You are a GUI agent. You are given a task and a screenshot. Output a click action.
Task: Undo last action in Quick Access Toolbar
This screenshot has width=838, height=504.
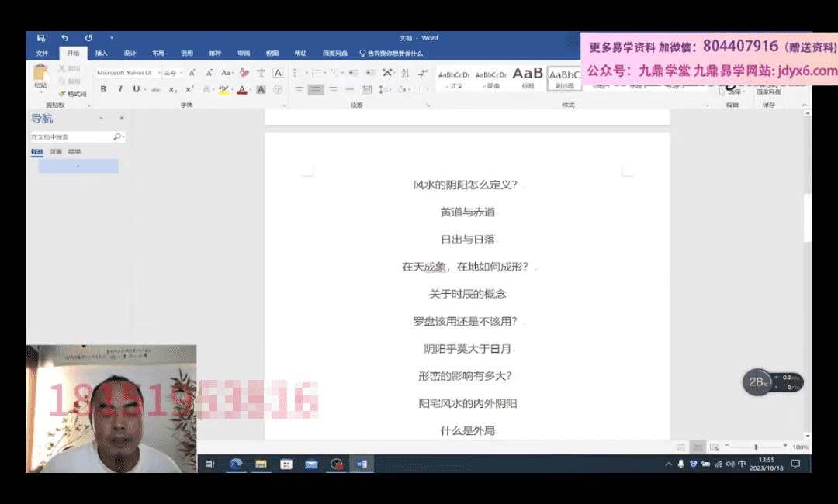pyautogui.click(x=64, y=38)
